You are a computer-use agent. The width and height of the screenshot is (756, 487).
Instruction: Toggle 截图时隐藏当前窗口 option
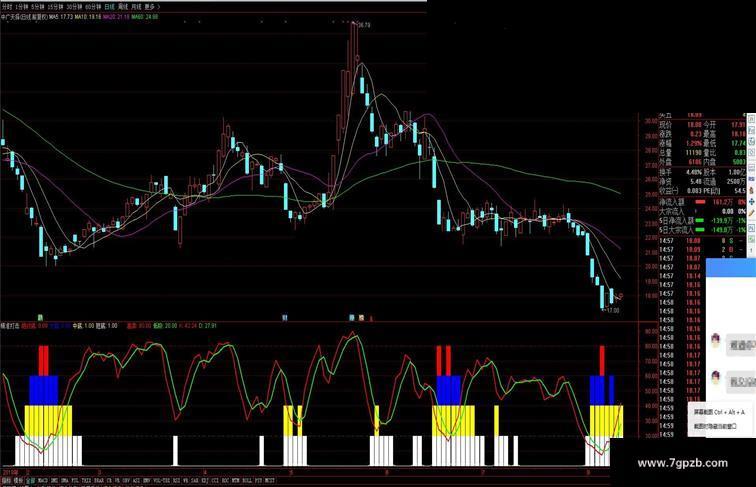tap(715, 426)
